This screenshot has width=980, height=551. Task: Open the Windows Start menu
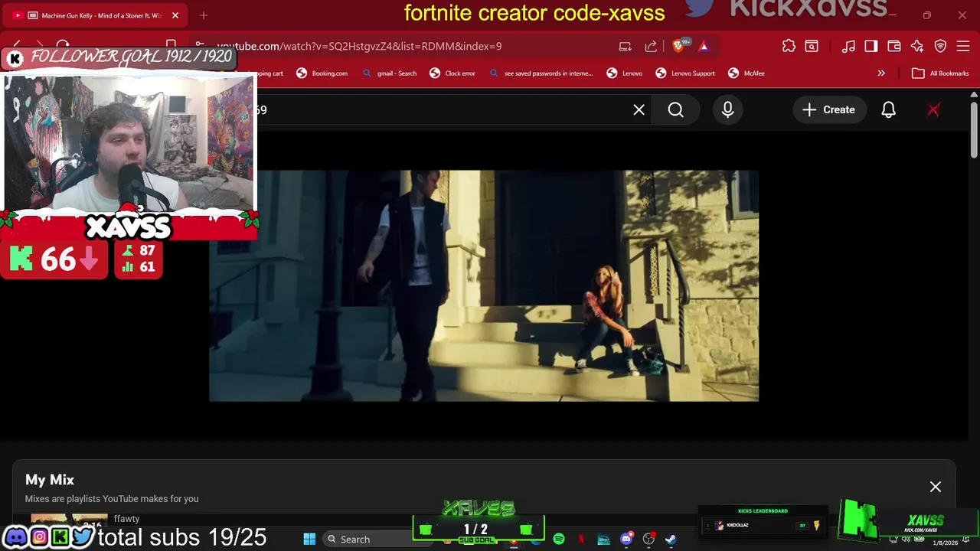pos(309,540)
